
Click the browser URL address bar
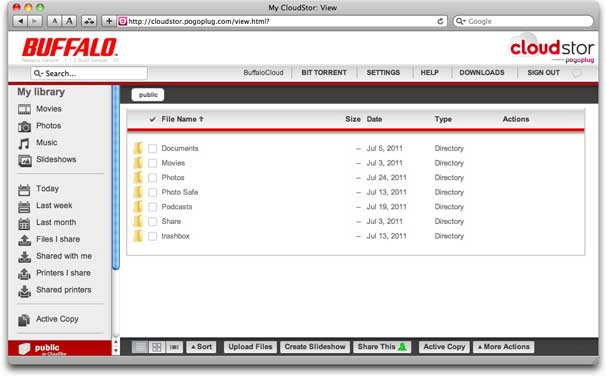pos(281,21)
